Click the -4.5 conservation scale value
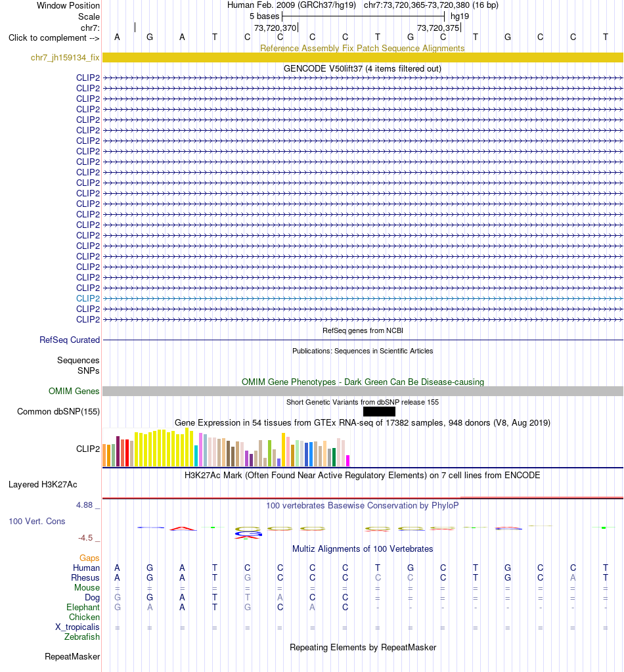Viewport: 624px width, 672px height. pyautogui.click(x=85, y=538)
